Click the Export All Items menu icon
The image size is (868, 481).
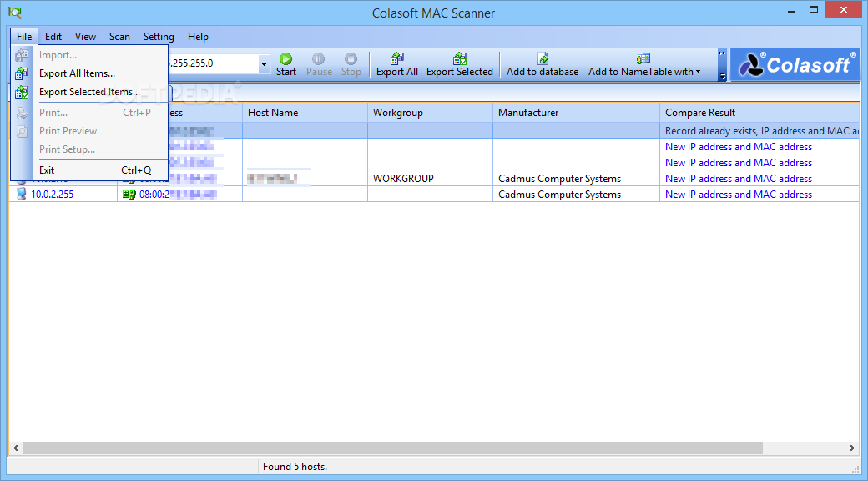(x=22, y=73)
